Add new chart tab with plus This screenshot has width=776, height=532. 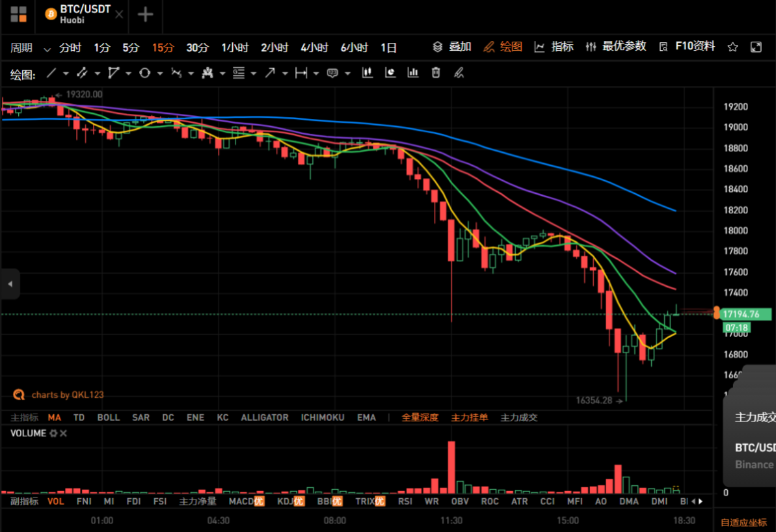click(145, 14)
